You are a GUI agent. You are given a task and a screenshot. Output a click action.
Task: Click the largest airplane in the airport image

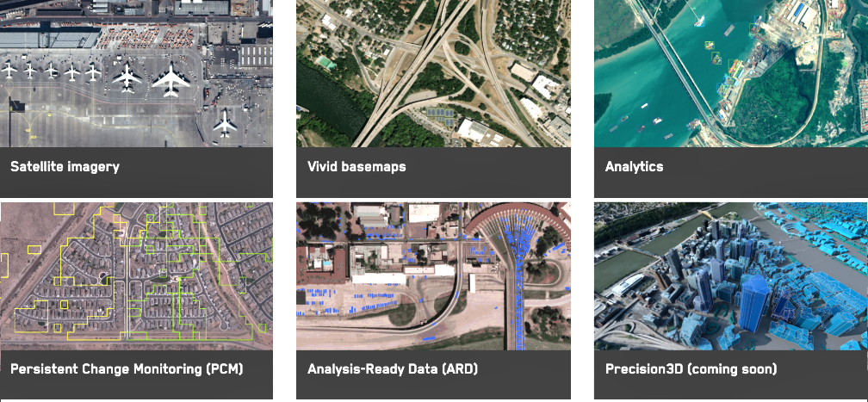170,81
